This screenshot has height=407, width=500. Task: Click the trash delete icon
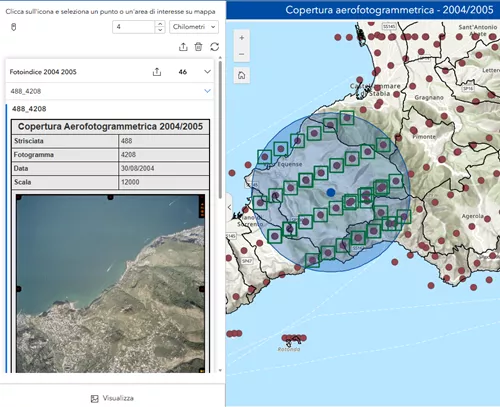coord(198,47)
